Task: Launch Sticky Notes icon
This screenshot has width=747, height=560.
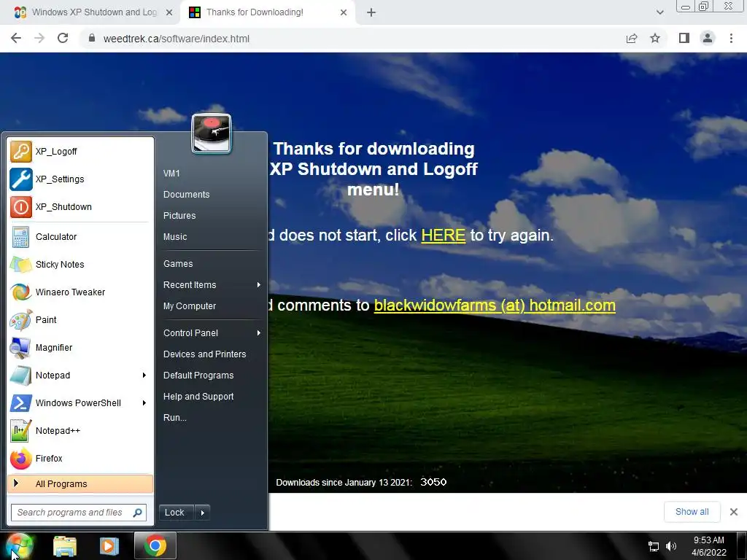Action: coord(21,264)
